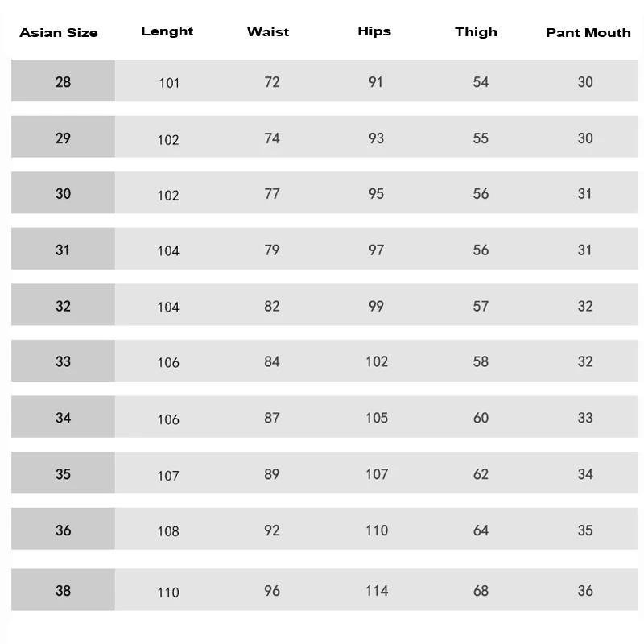The width and height of the screenshot is (644, 644).
Task: Click hips value 99 for size 32
Action: (376, 306)
